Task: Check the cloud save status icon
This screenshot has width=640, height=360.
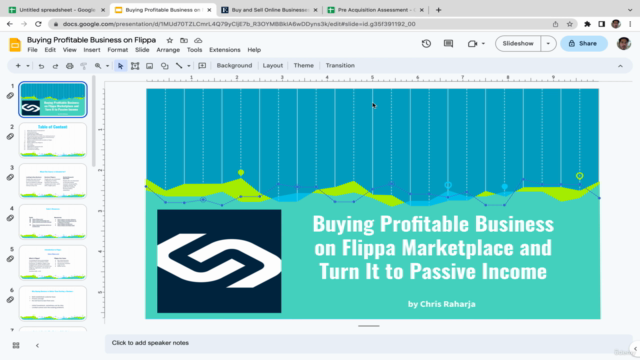Action: point(198,40)
